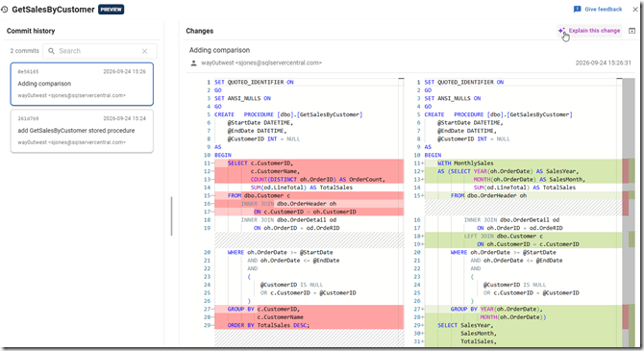Click commit hash 0e56165
This screenshot has height=351, width=644.
click(x=28, y=71)
